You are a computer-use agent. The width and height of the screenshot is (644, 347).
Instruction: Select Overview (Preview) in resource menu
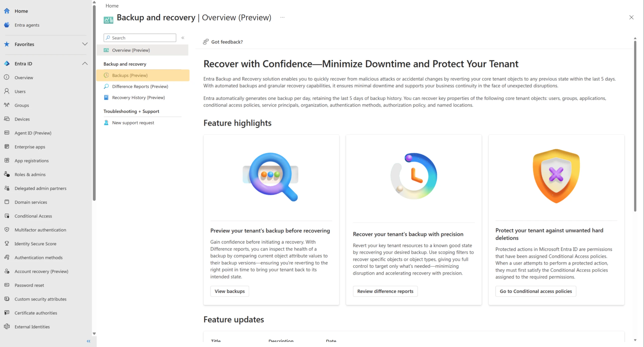click(142, 50)
